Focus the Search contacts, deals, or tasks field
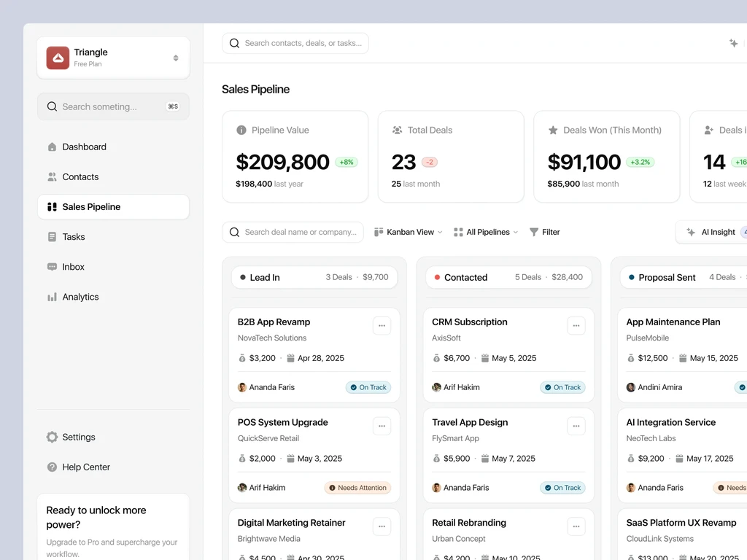 295,43
